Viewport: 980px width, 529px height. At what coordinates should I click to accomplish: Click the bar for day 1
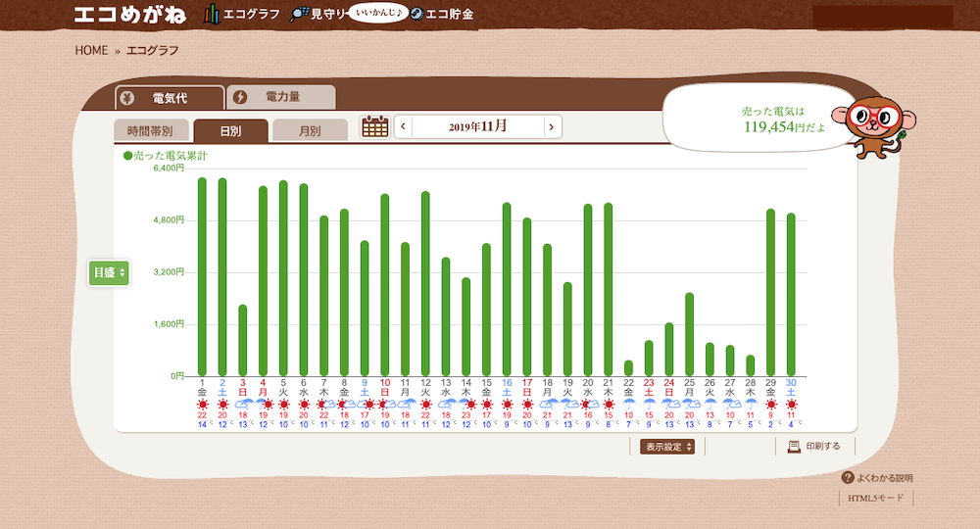[x=202, y=276]
